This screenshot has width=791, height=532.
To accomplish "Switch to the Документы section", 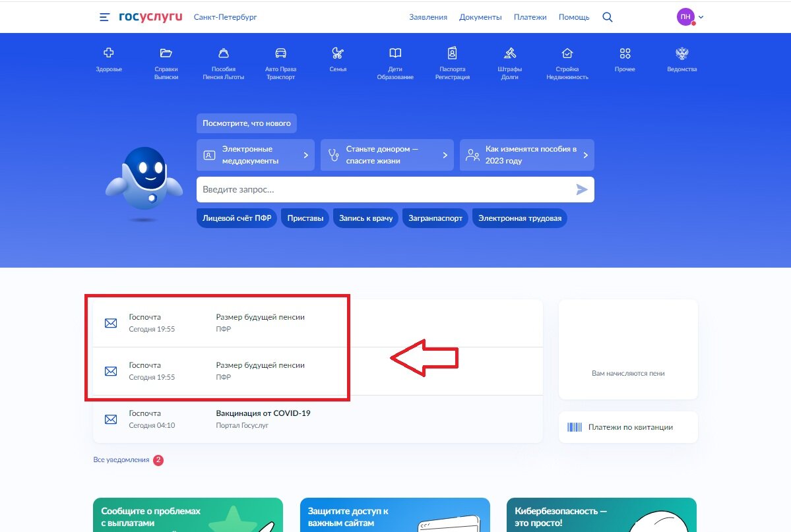I will point(480,17).
